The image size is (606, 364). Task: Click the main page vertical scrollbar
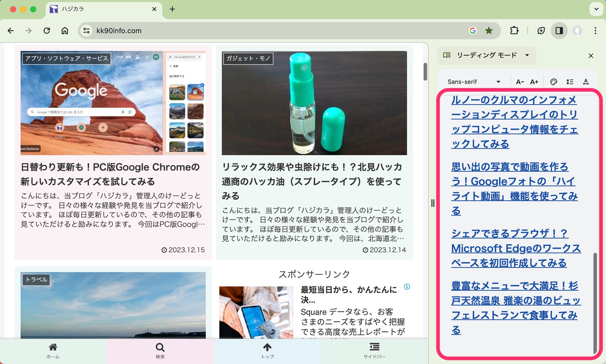click(x=425, y=72)
